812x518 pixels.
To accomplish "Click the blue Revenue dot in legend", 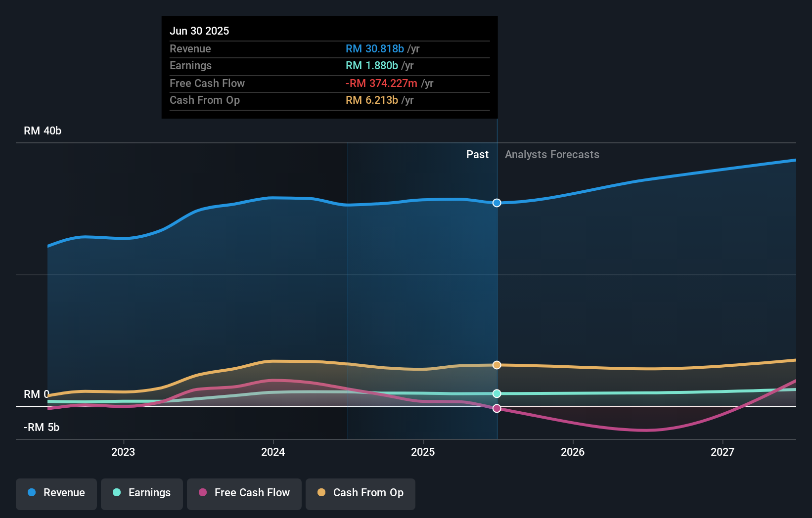I will tap(32, 493).
